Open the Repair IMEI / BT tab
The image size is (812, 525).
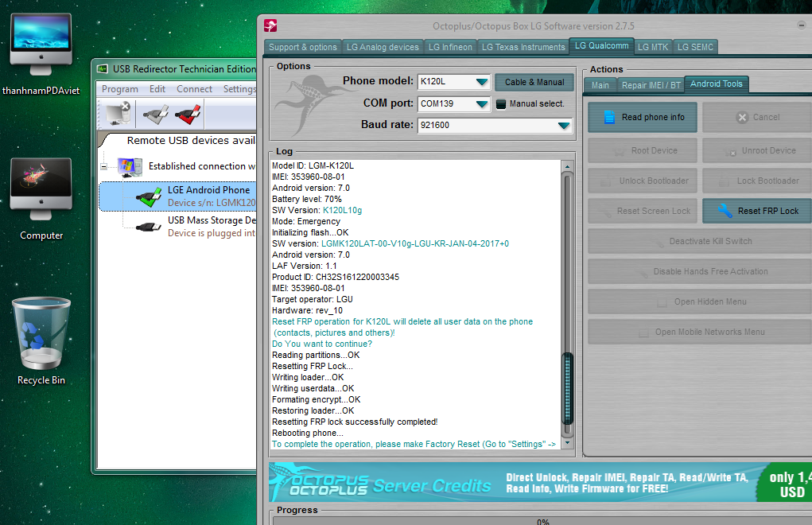(x=651, y=85)
